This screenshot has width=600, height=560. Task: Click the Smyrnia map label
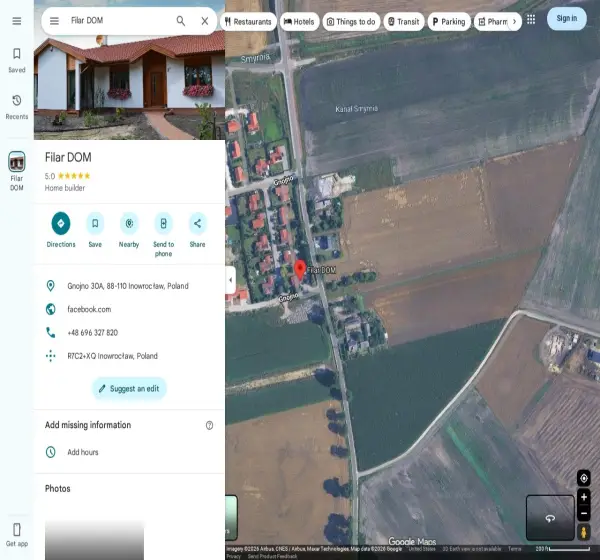click(255, 58)
